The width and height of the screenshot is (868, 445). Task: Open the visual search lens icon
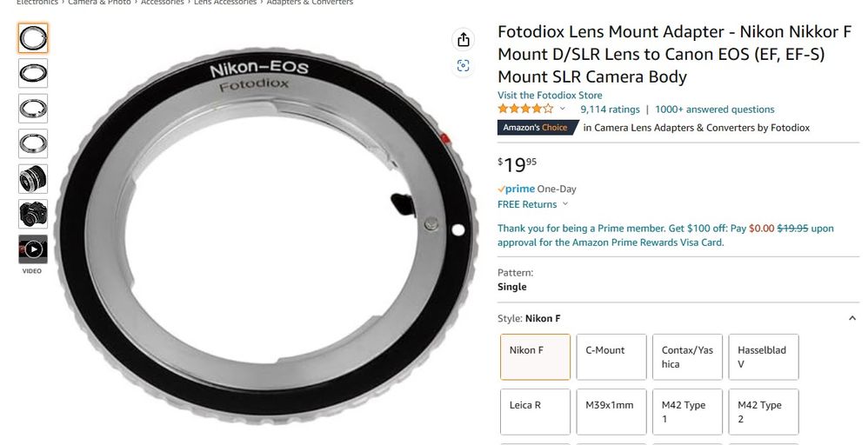(x=463, y=66)
